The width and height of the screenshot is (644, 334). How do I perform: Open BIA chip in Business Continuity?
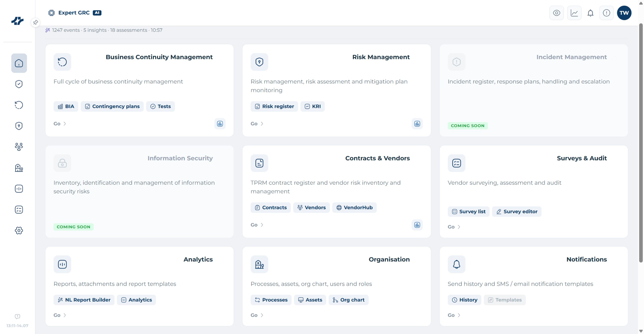pyautogui.click(x=66, y=106)
